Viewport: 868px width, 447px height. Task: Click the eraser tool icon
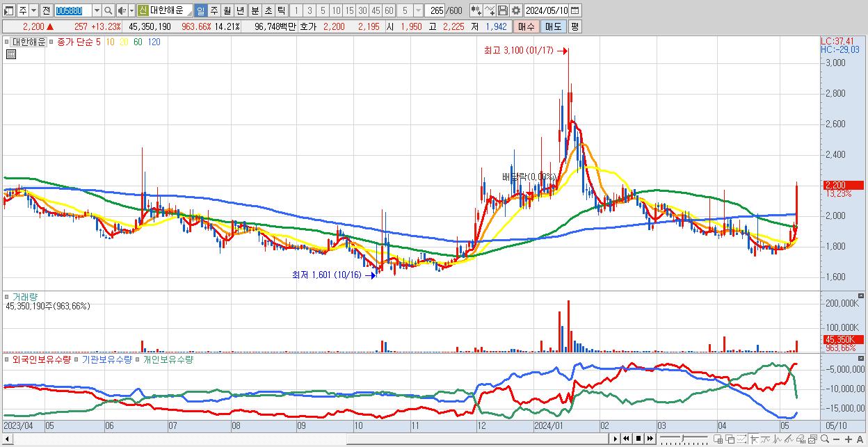pyautogui.click(x=801, y=439)
